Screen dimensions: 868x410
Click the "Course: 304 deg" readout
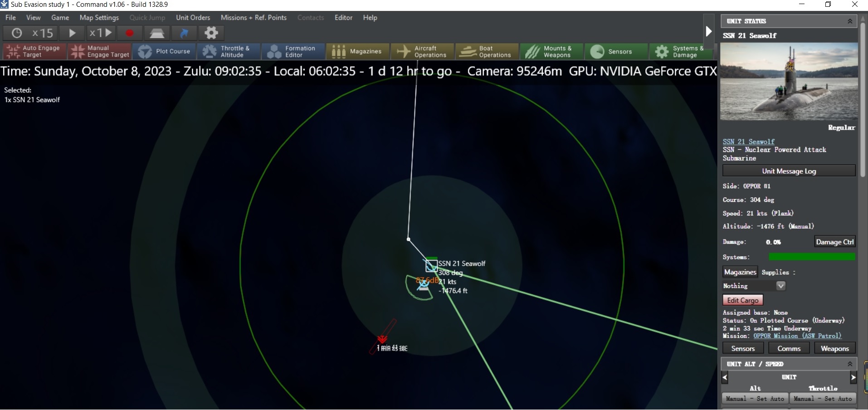pos(748,200)
